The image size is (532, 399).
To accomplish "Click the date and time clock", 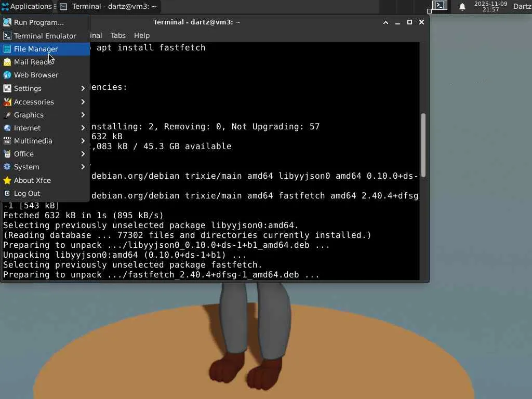I will click(x=490, y=6).
